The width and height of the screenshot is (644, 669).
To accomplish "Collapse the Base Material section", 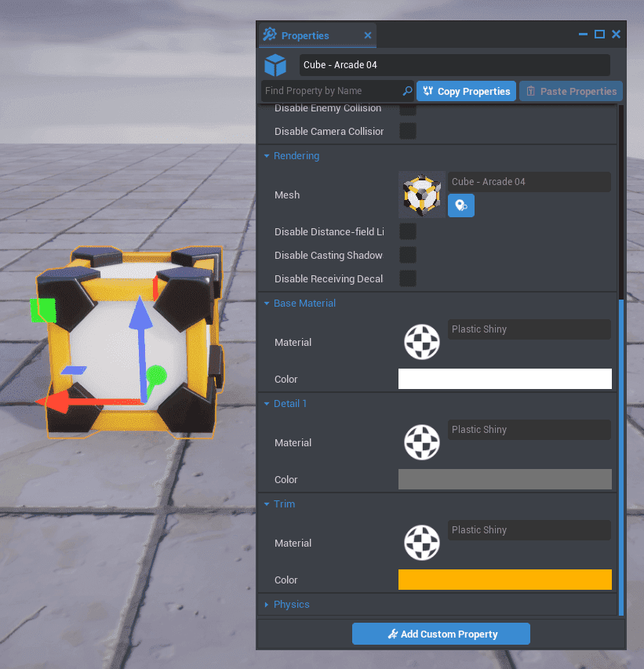I will 304,304.
